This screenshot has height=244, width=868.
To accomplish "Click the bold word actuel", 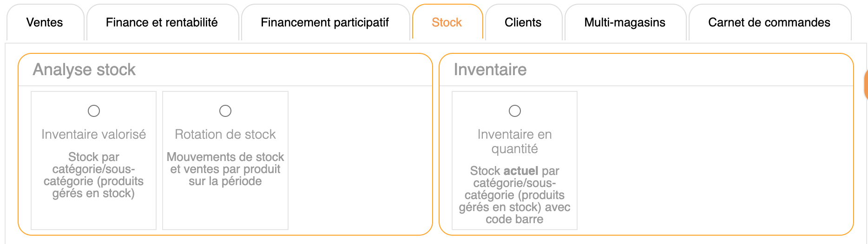I will tap(520, 171).
